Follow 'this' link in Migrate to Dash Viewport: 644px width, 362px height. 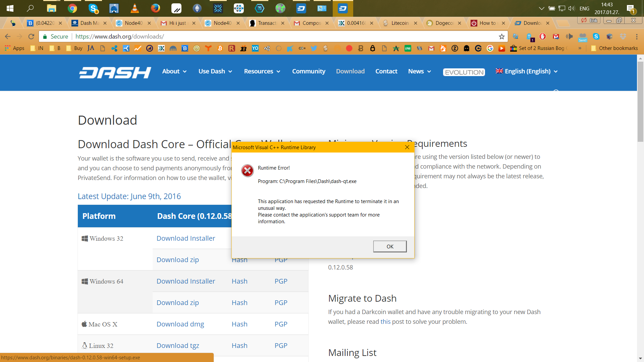385,322
